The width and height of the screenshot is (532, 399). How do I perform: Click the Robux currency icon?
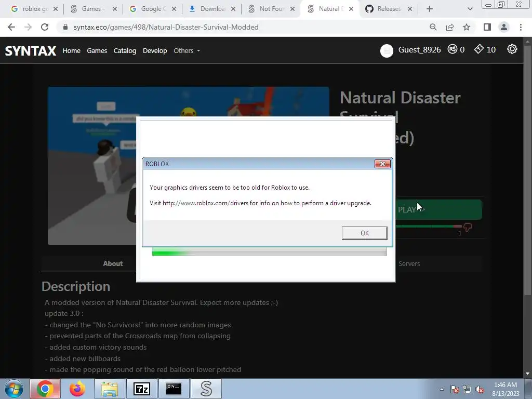tap(453, 49)
